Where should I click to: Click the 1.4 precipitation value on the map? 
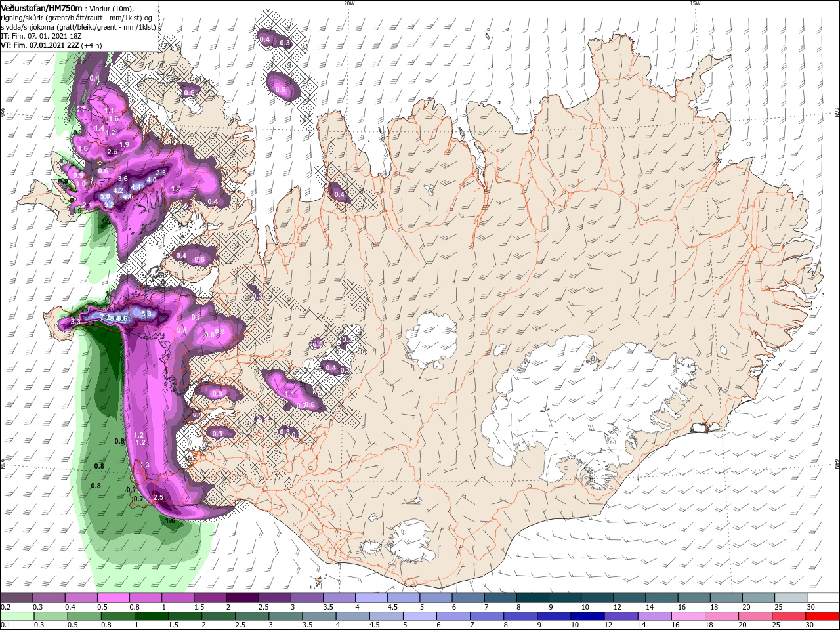click(x=99, y=128)
